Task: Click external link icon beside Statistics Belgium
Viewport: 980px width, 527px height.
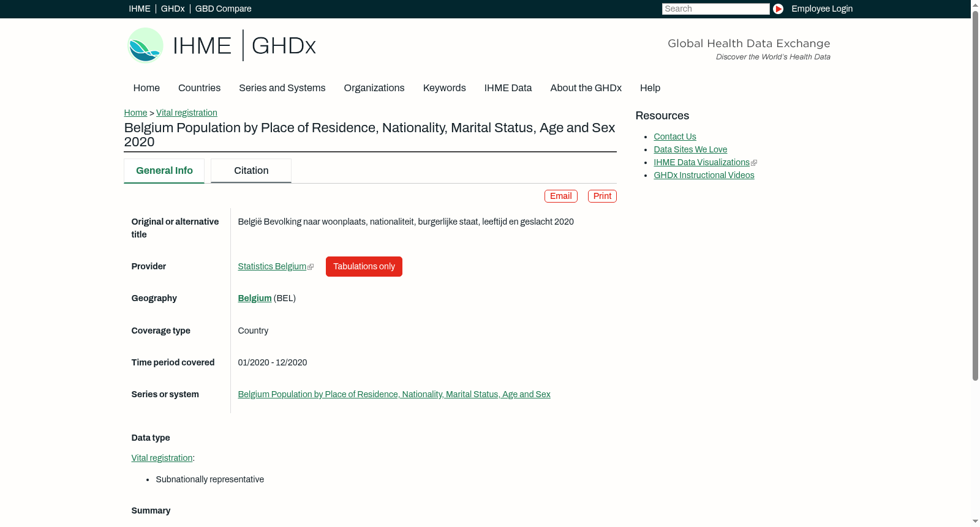Action: tap(311, 267)
